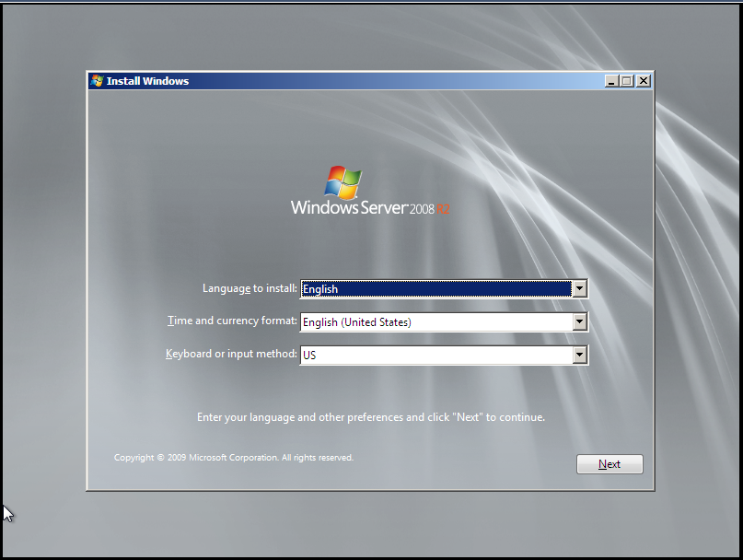The width and height of the screenshot is (743, 560).
Task: Click the "Time and currency format" label
Action: click(232, 321)
